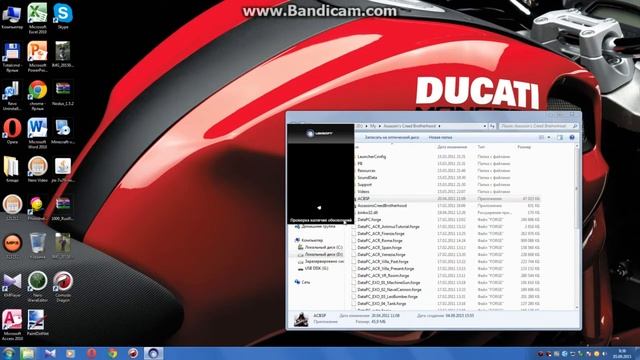This screenshot has width=640, height=360.
Task: Open the orange MP3 desktop icon
Action: (12, 245)
